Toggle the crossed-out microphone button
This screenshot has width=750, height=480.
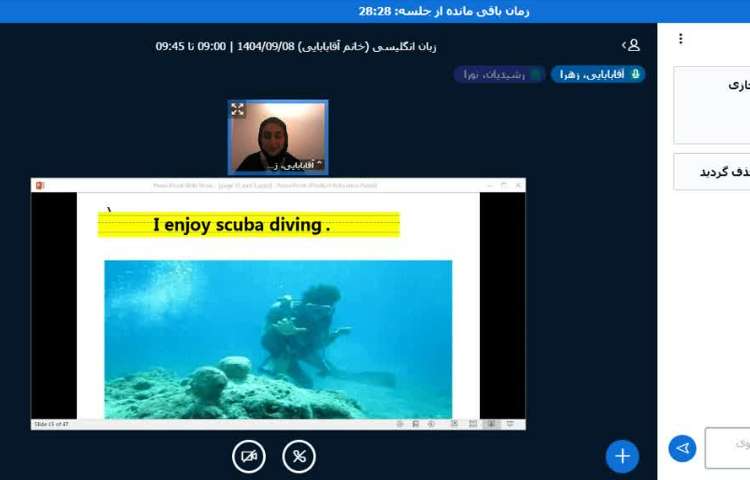[299, 456]
